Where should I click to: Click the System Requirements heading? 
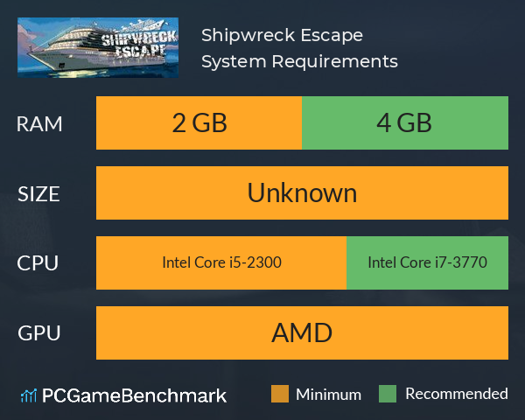coord(299,61)
